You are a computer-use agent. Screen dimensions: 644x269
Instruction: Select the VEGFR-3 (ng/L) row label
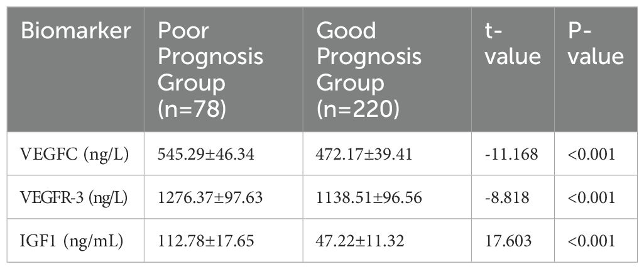(x=75, y=197)
